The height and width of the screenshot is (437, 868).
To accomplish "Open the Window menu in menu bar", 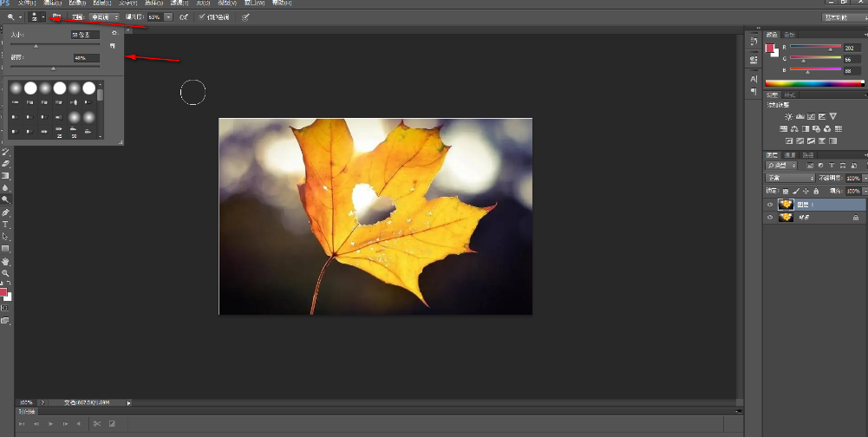I will 253,3.
